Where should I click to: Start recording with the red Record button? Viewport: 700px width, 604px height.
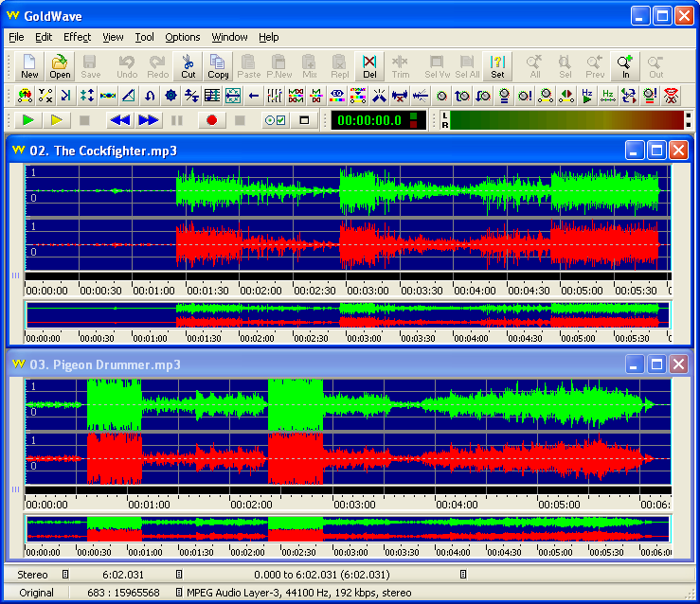tap(211, 120)
